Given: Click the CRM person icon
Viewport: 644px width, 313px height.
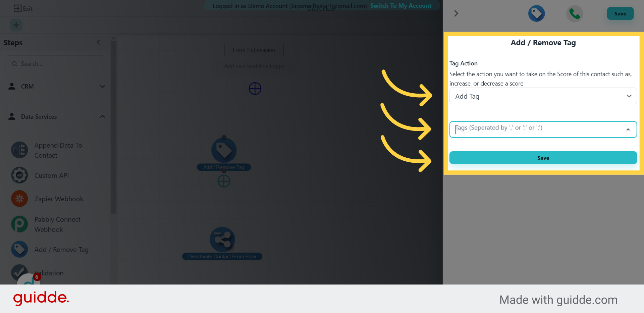Looking at the screenshot, I should 12,86.
